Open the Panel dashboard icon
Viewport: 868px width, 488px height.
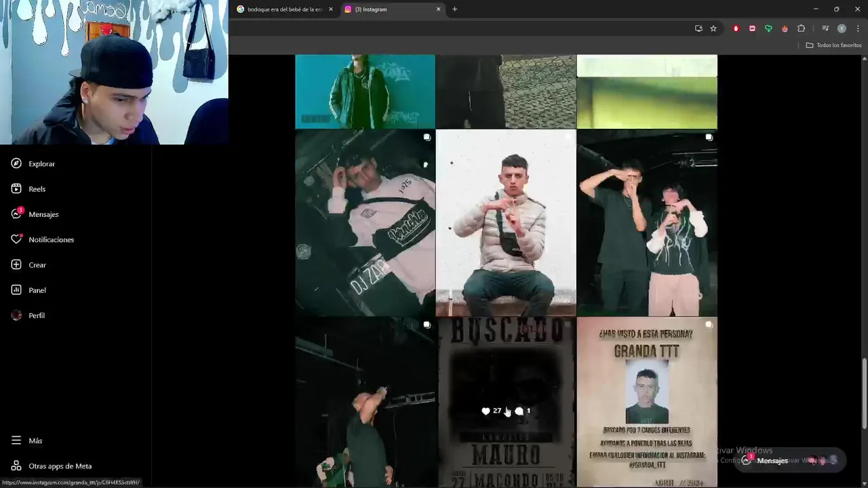[x=16, y=290]
